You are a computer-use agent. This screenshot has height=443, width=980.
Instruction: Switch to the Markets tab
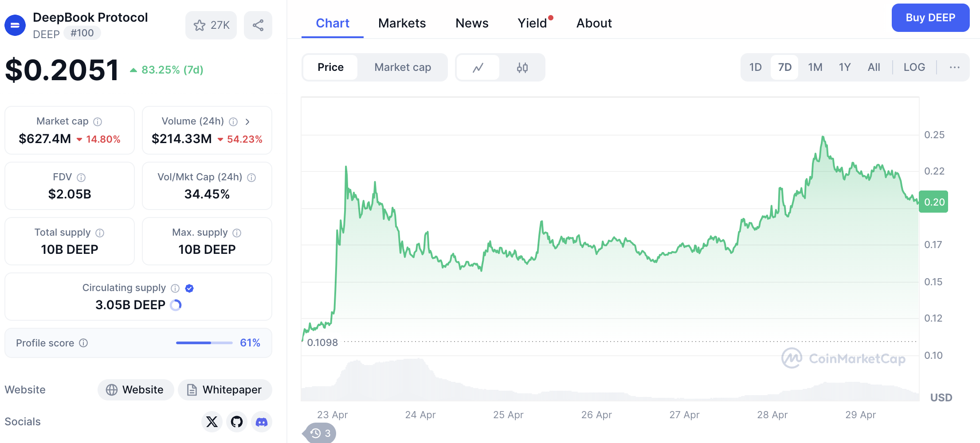[402, 23]
